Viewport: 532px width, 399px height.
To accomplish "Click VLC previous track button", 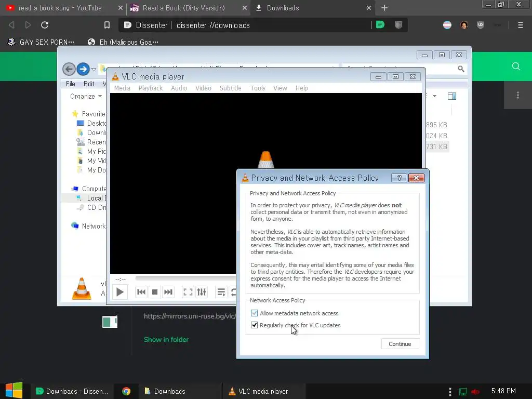I will click(141, 292).
